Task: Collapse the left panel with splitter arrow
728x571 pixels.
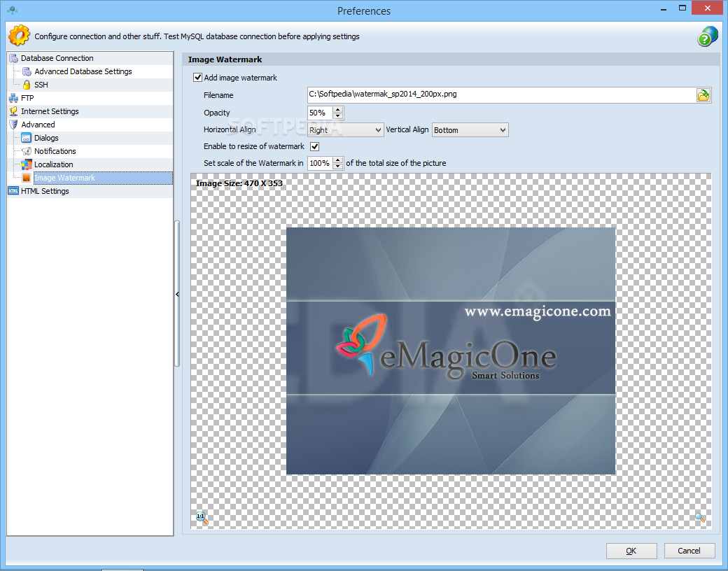Action: tap(177, 295)
